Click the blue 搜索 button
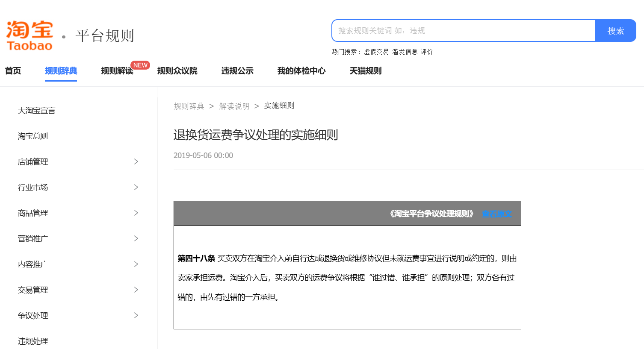 coord(616,31)
